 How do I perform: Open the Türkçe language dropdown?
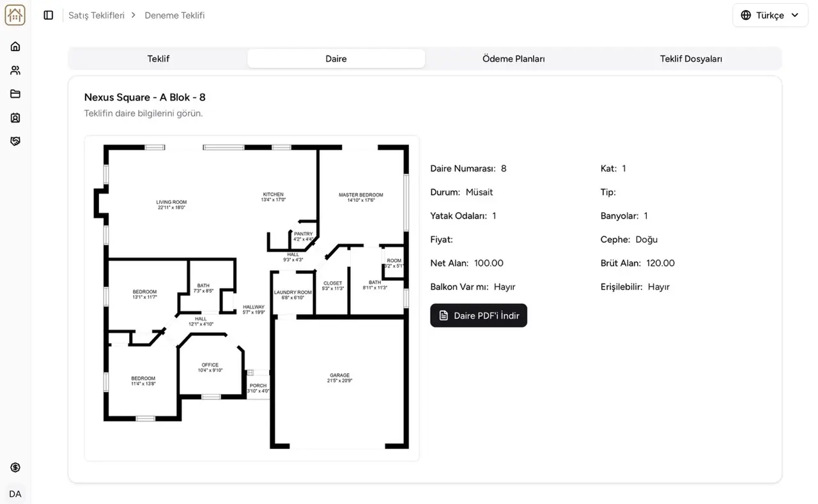pyautogui.click(x=770, y=15)
